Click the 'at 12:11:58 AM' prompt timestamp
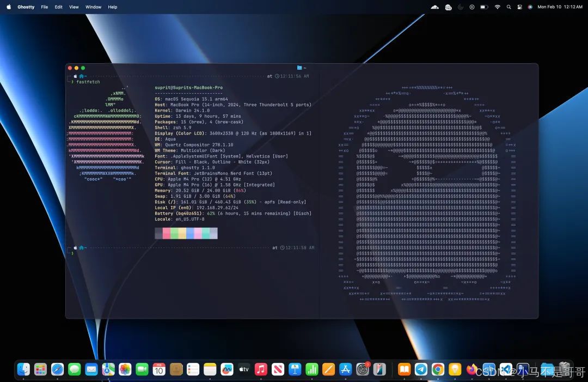This screenshot has width=588, height=382. (293, 247)
